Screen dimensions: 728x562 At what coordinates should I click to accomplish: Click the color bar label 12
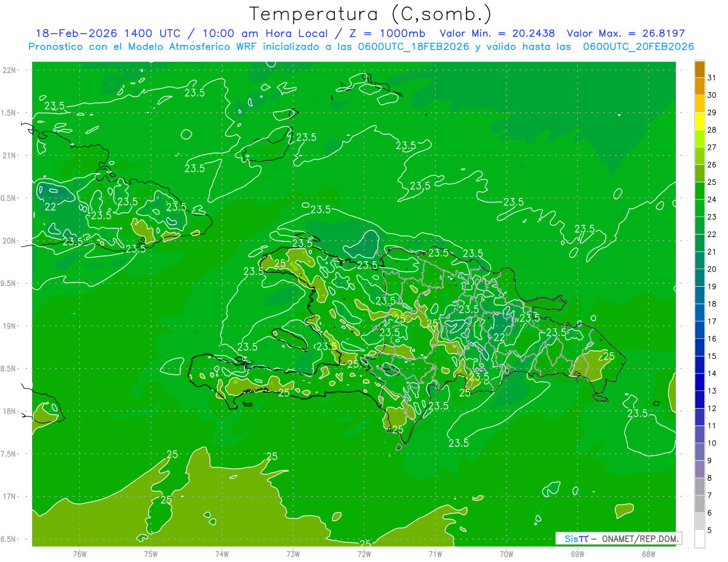pos(712,409)
